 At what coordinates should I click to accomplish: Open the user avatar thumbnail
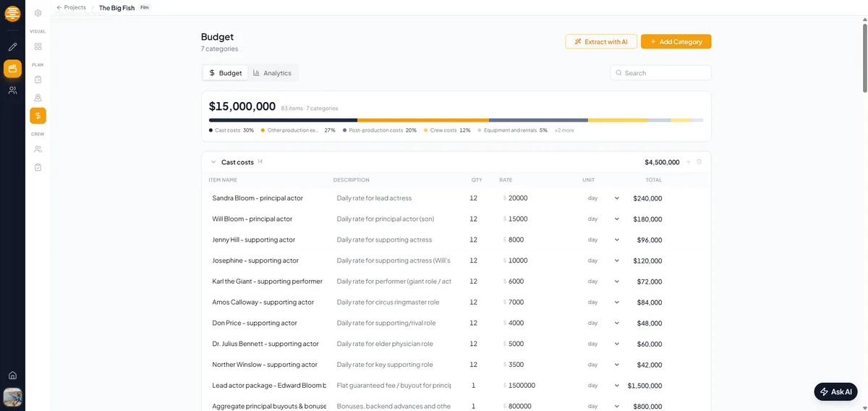pos(12,397)
